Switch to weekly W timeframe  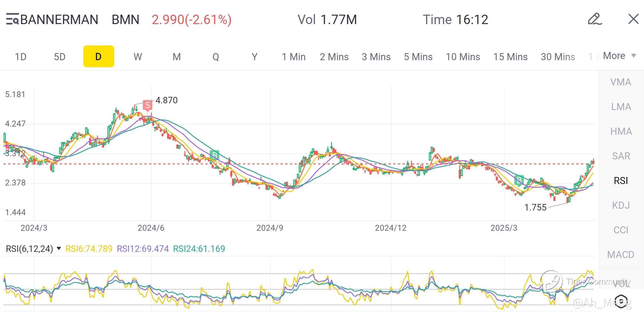tap(138, 57)
